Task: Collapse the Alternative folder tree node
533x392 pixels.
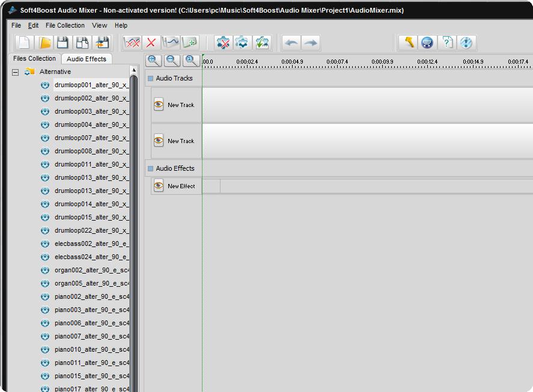Action: tap(16, 72)
